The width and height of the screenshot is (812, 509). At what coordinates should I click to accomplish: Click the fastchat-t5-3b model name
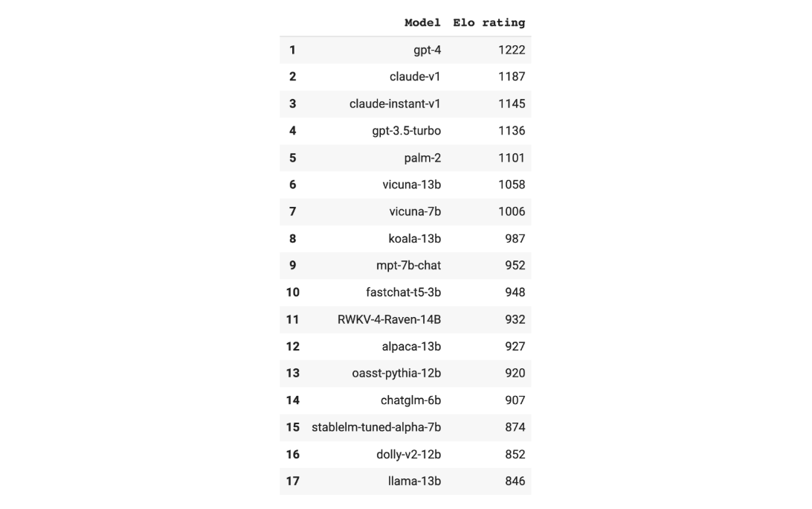click(403, 292)
